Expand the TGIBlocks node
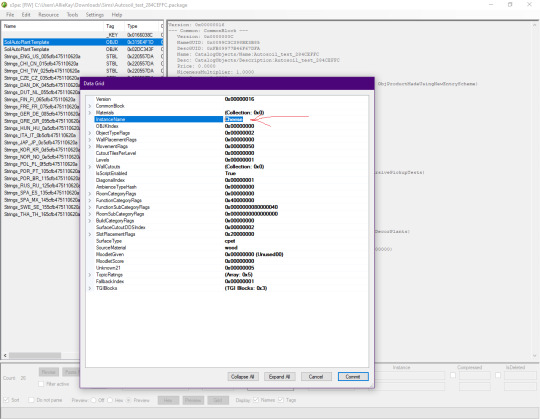This screenshot has width=540, height=419. click(90, 288)
